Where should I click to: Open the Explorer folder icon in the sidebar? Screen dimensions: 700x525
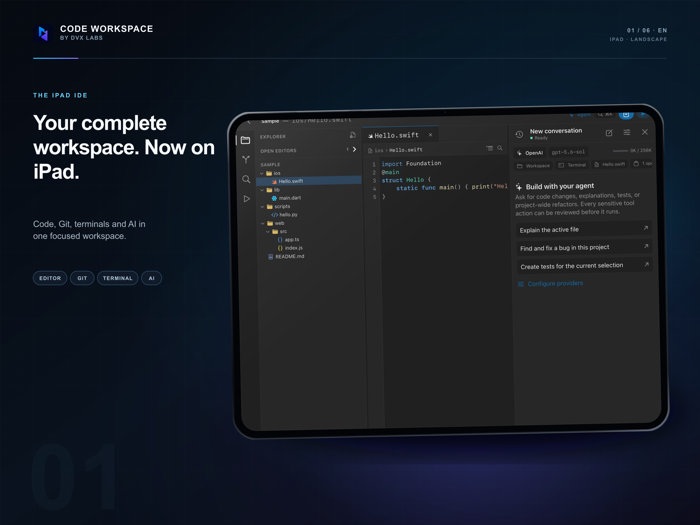pos(245,140)
